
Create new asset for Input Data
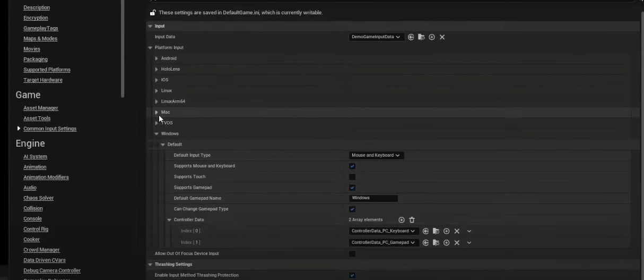(x=432, y=37)
